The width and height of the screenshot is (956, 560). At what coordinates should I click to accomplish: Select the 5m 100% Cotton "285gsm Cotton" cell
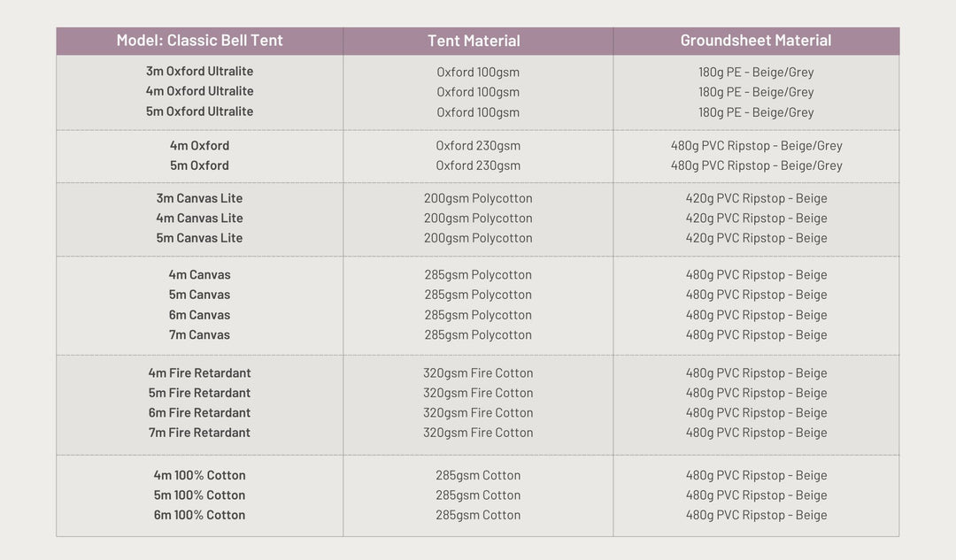pos(478,495)
